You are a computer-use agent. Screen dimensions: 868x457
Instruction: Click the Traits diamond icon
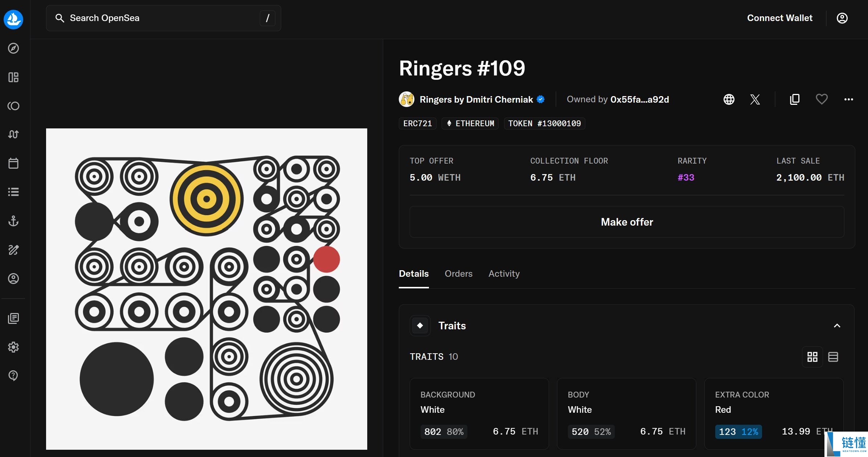click(420, 326)
